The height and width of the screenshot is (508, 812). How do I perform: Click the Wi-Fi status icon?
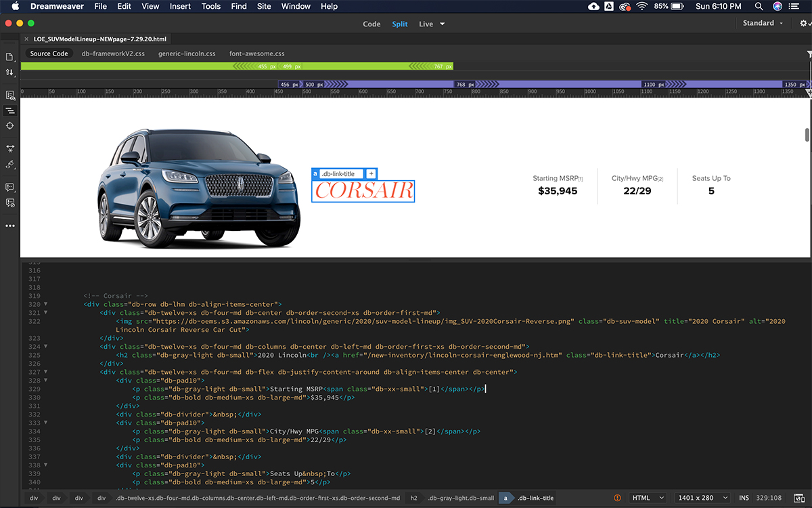point(641,6)
